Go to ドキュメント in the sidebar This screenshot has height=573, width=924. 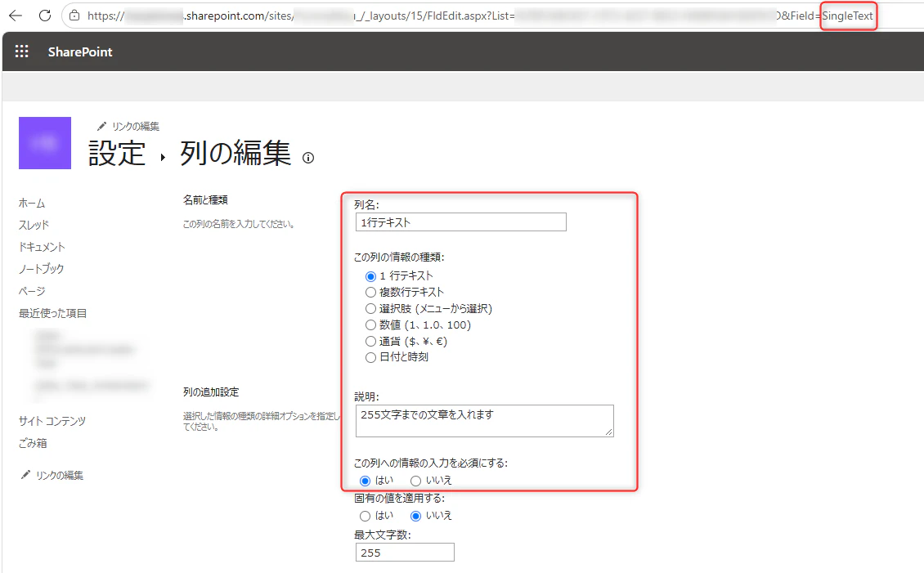[42, 247]
